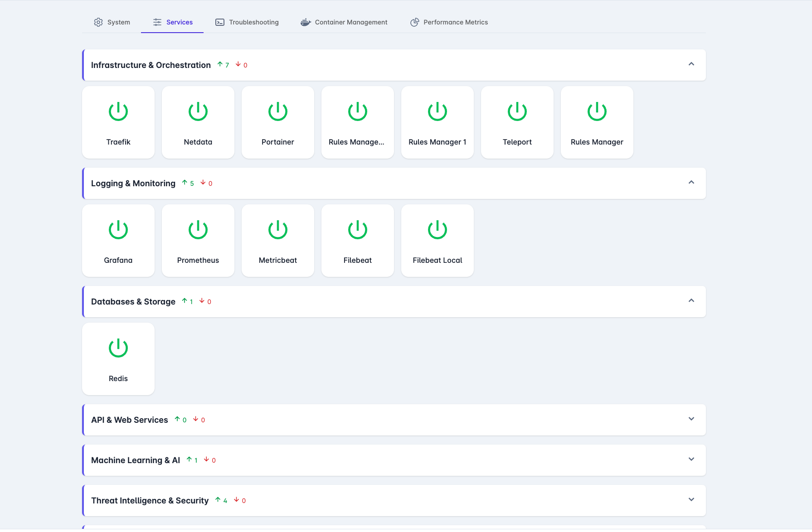
Task: Click the up count 5 in Logging header
Action: click(192, 184)
